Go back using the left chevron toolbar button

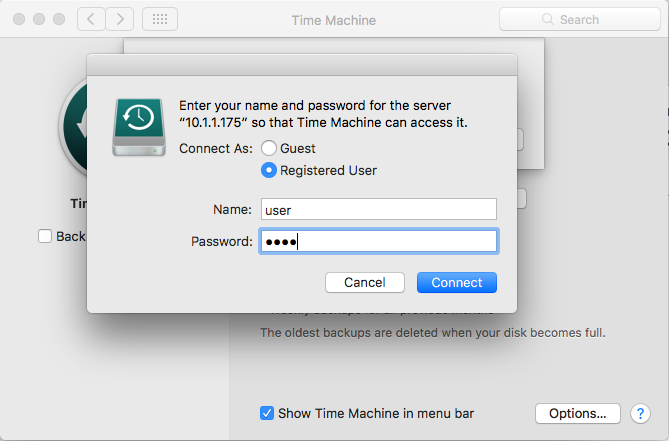(x=91, y=19)
